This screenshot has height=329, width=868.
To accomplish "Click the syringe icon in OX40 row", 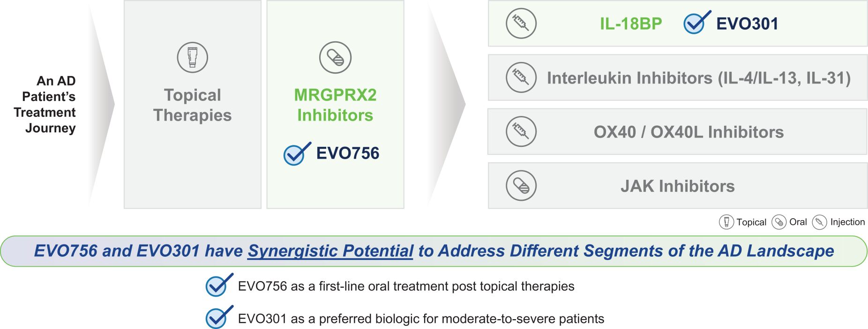I will click(x=521, y=131).
